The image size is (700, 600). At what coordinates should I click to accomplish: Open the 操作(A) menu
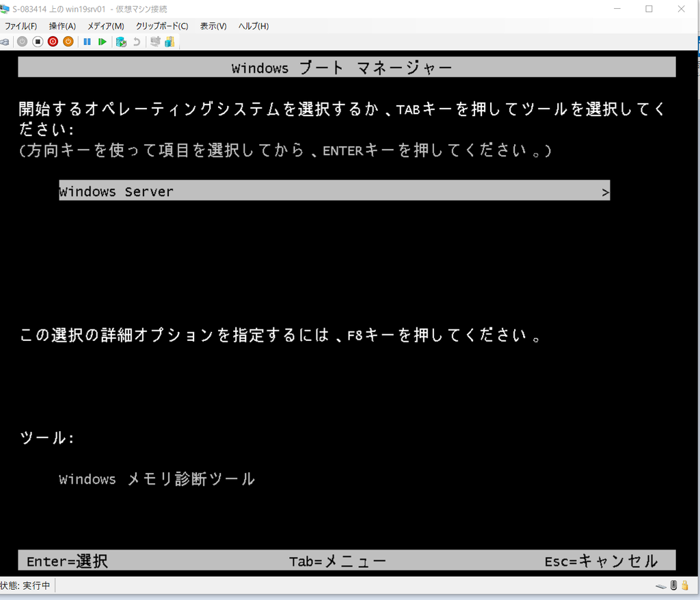[62, 27]
